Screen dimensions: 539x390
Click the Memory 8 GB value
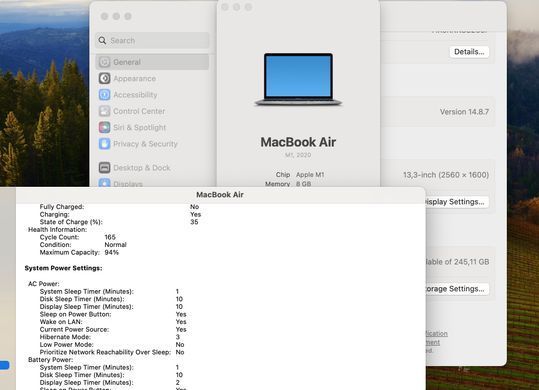point(304,184)
